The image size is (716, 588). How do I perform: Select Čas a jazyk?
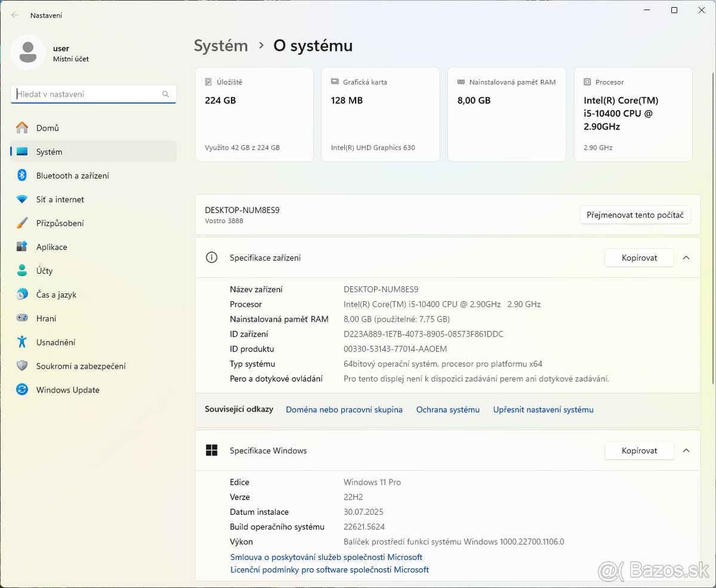pyautogui.click(x=57, y=295)
